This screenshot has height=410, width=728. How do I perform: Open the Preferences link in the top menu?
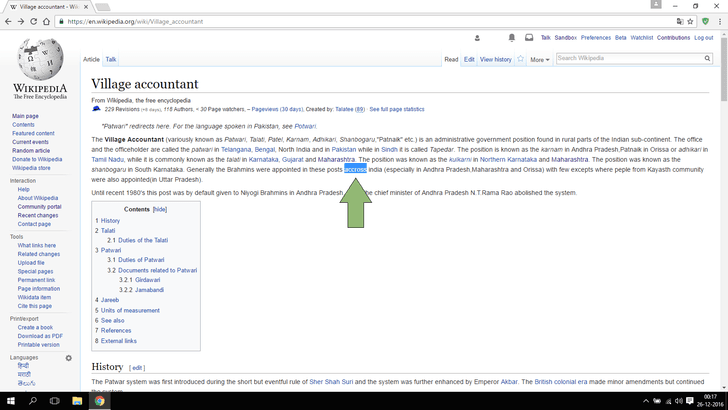(x=596, y=38)
